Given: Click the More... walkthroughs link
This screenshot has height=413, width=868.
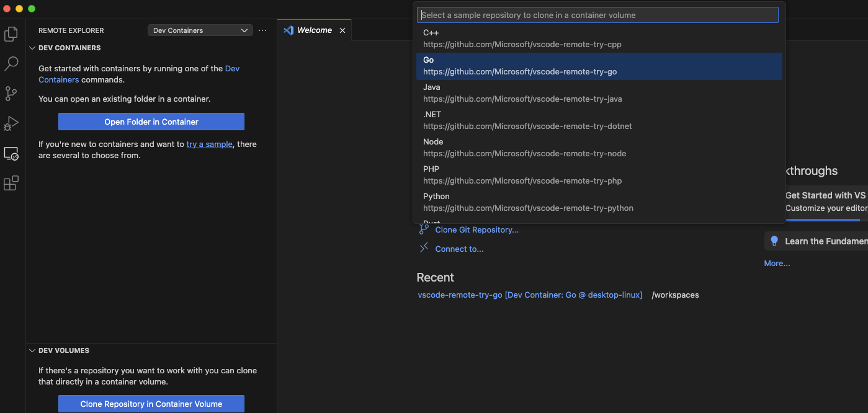Looking at the screenshot, I should click(x=777, y=263).
